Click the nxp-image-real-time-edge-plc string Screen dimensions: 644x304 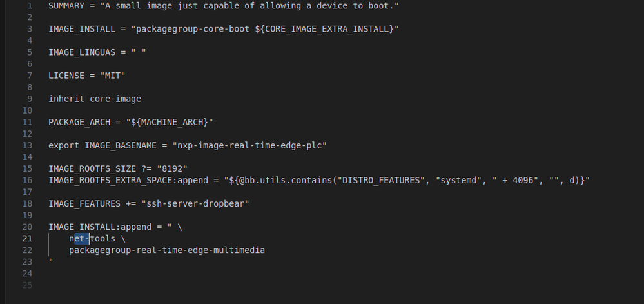click(252, 145)
